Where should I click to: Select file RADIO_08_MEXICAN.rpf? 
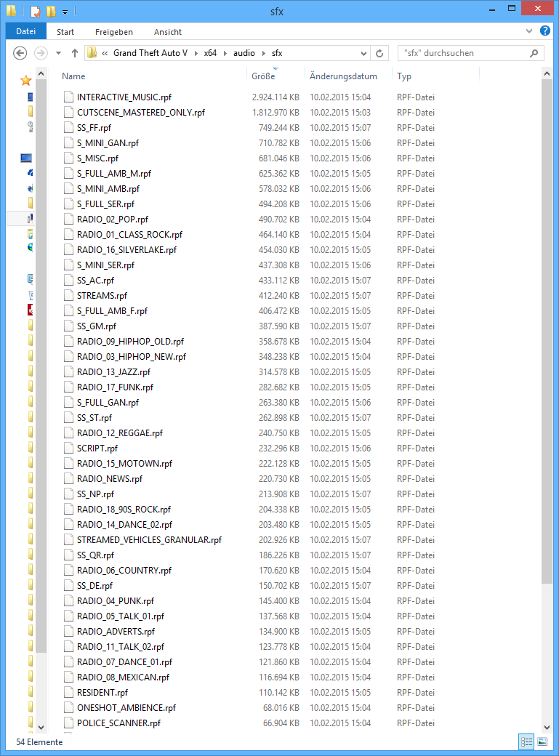click(x=123, y=677)
